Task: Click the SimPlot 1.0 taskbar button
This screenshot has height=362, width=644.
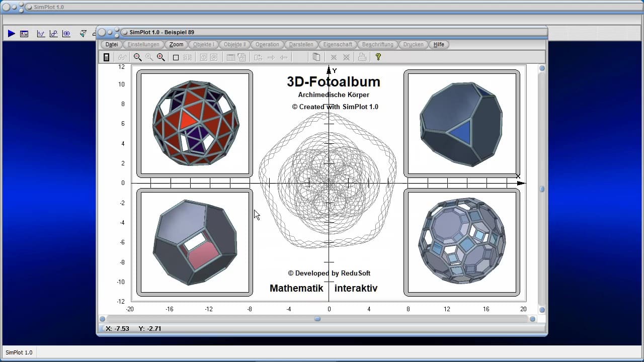Action: click(x=19, y=352)
